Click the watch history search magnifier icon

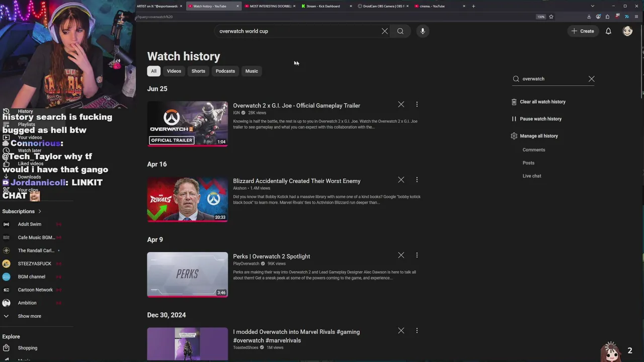(516, 79)
